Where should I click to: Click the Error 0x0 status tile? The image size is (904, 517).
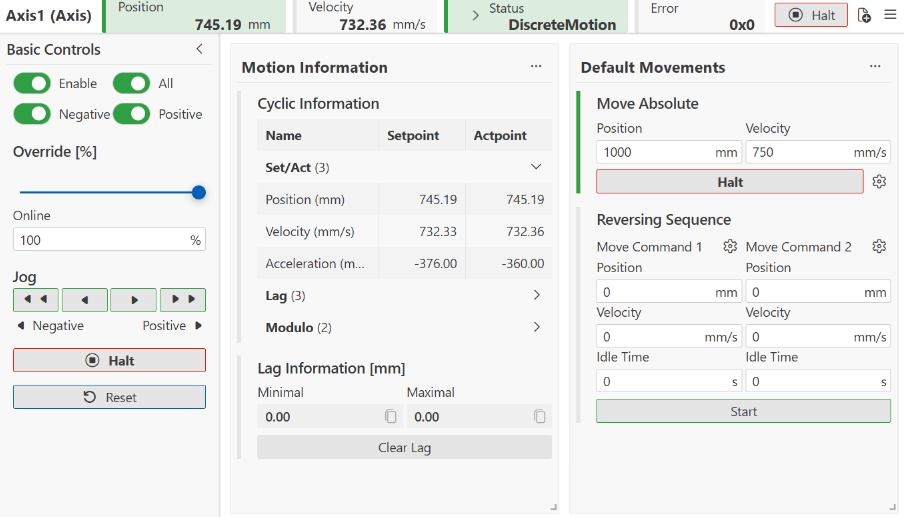(x=702, y=16)
